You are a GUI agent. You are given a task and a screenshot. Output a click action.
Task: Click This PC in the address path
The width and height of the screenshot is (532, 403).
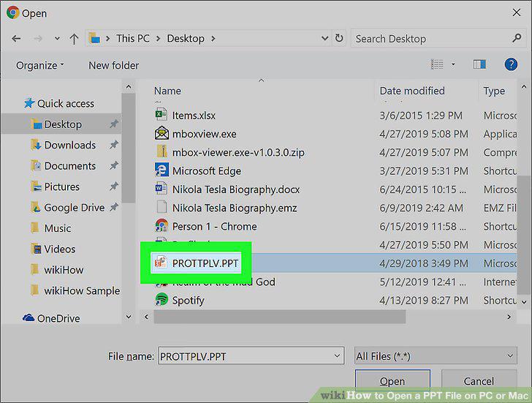133,38
